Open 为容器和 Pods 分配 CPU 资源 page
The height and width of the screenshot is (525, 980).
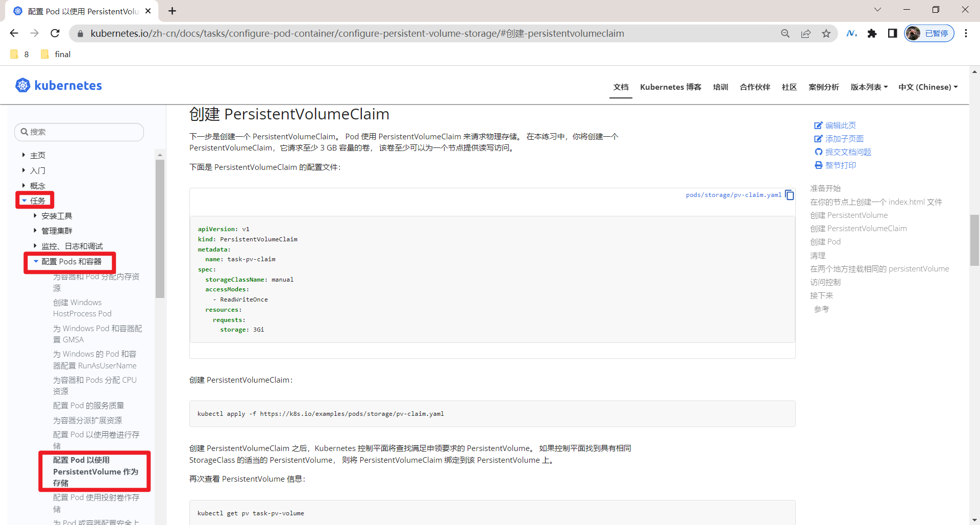pos(95,386)
